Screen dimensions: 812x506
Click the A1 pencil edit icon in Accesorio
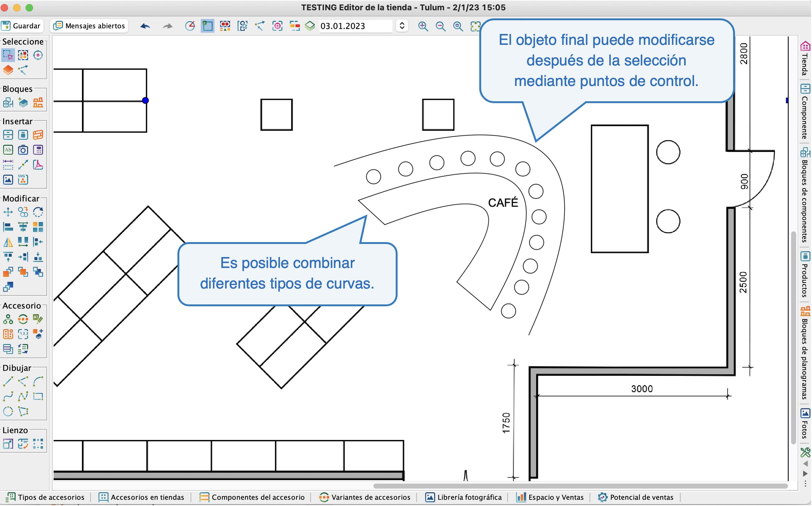pos(38,319)
